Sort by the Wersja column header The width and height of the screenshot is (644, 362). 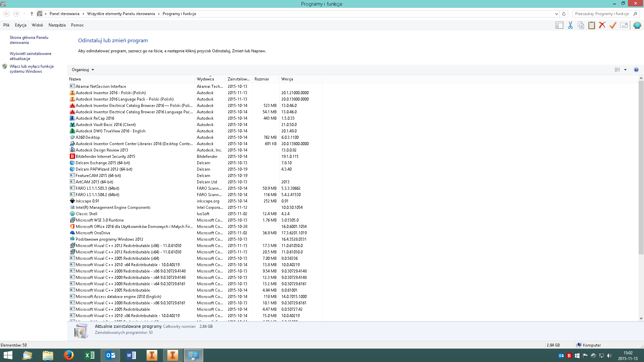[301, 79]
